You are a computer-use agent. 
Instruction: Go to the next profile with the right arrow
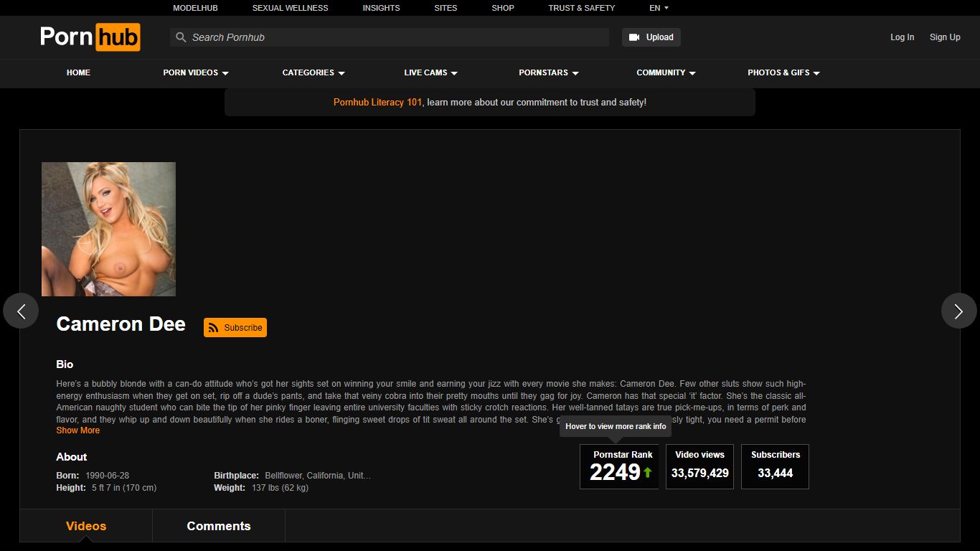click(959, 311)
